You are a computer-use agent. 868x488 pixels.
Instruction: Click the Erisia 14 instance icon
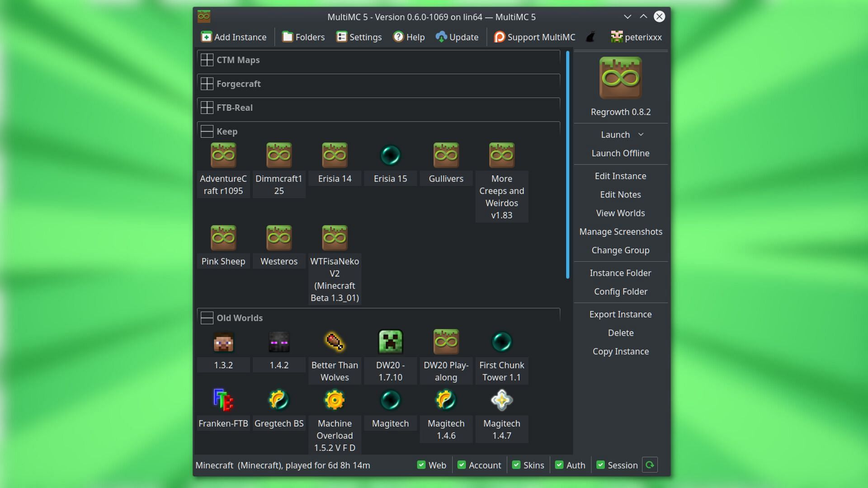coord(335,155)
